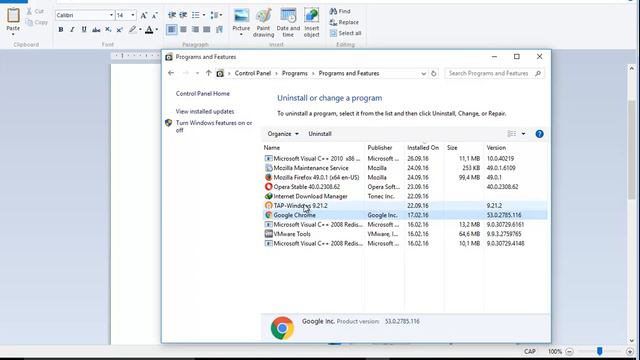640x360 pixels.
Task: Select Align text right
Action: point(196,29)
